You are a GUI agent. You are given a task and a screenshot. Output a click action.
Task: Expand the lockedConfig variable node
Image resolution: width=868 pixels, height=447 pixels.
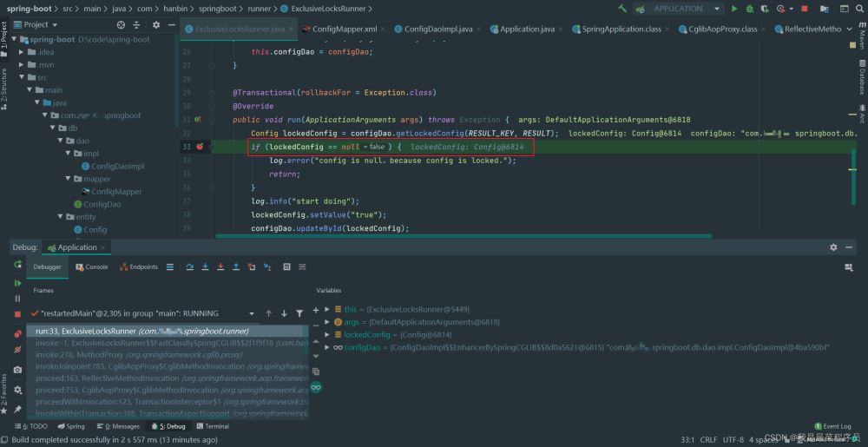pos(326,334)
